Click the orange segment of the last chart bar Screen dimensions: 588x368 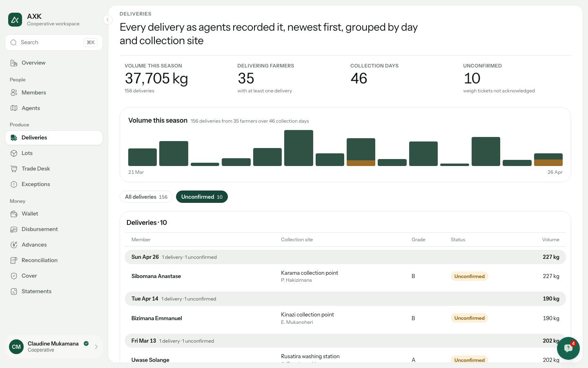pyautogui.click(x=548, y=163)
